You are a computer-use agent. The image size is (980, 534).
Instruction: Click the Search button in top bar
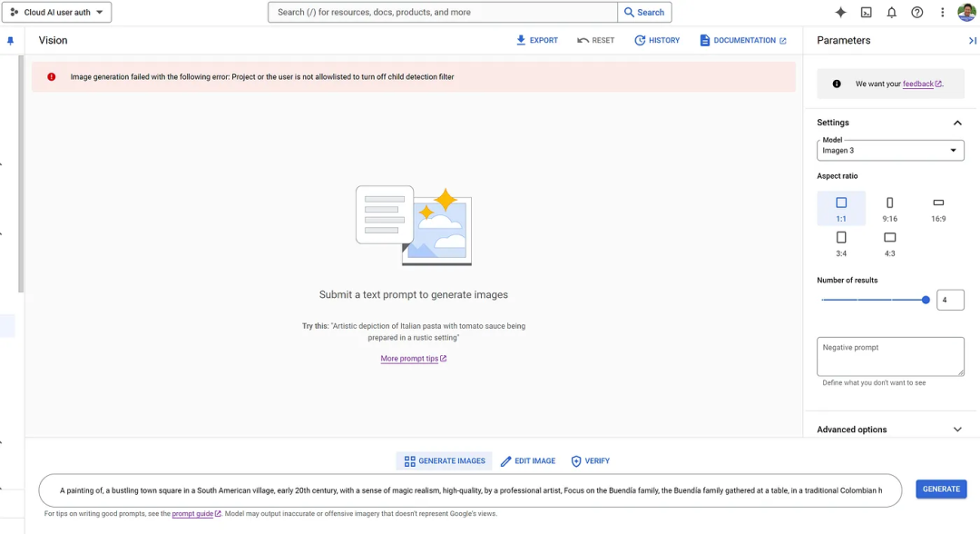644,13
